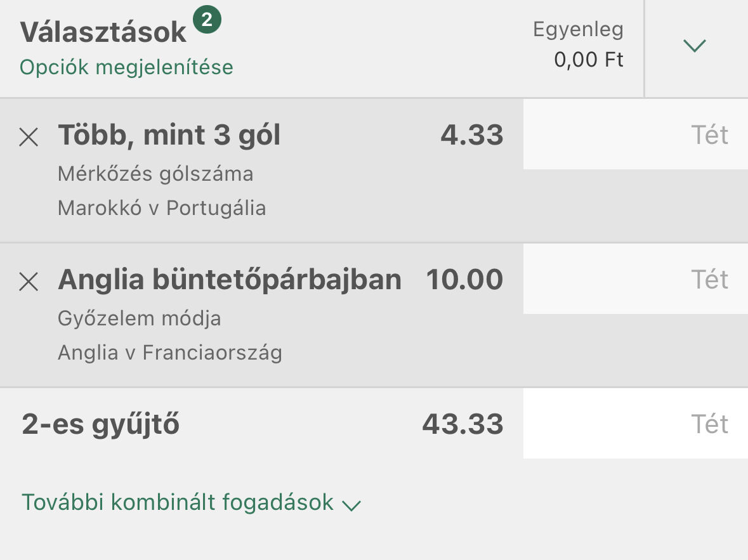748x560 pixels.
Task: Click the stake field for Több, mint 3 gól
Action: tap(635, 135)
